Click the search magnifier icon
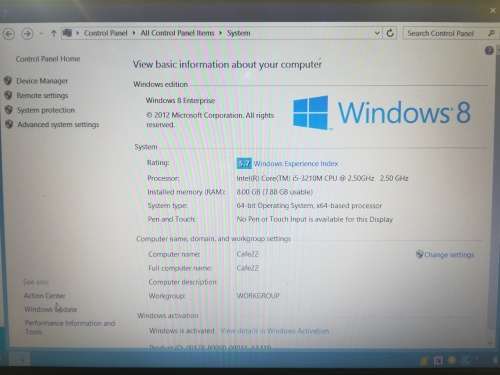The width and height of the screenshot is (500, 375). click(491, 33)
